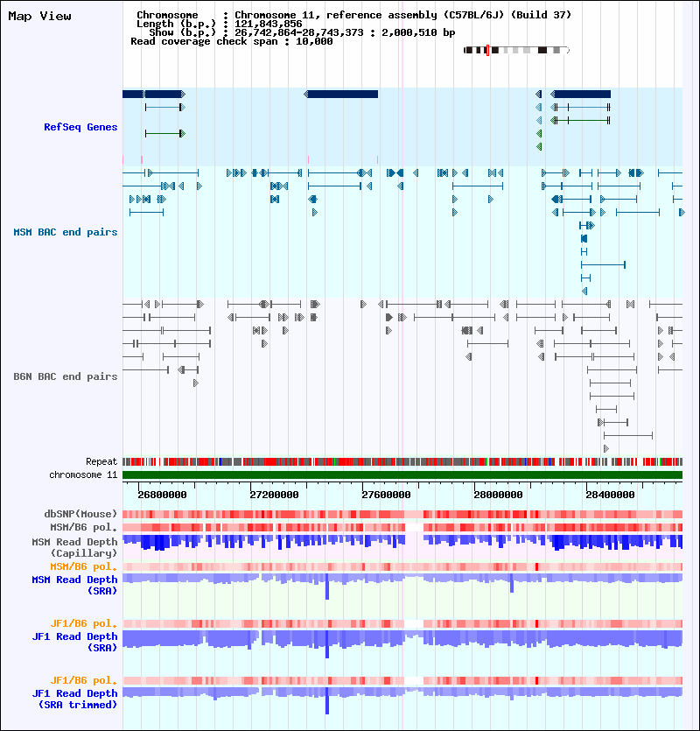The image size is (700, 731).
Task: Click the gray MSM/B6 pol. label
Action: pyautogui.click(x=84, y=527)
